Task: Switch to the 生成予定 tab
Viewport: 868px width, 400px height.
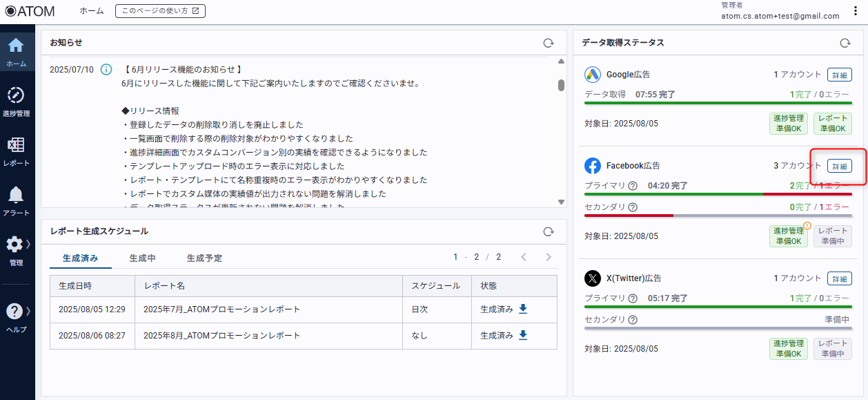Action: point(204,258)
